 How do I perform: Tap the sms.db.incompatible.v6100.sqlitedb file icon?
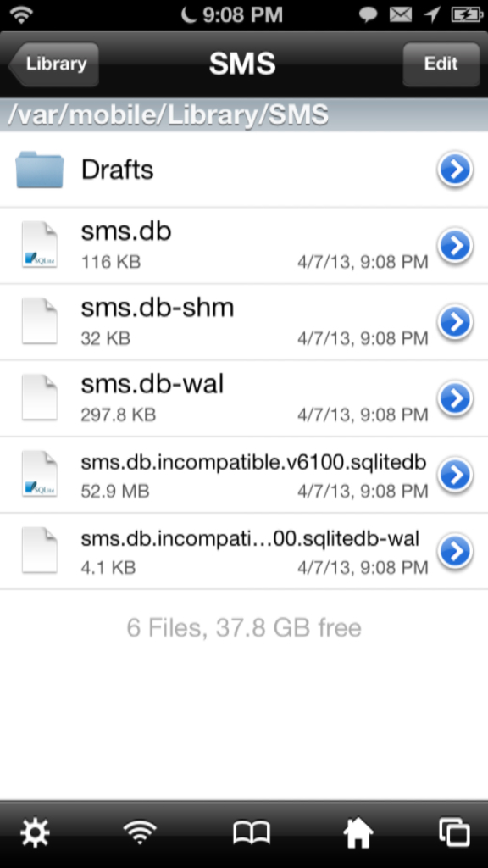tap(39, 474)
